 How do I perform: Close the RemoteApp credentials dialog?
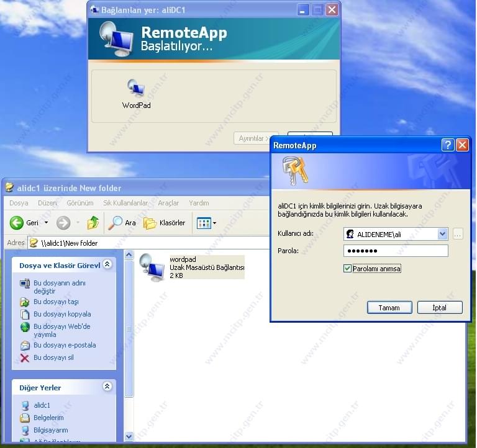pyautogui.click(x=462, y=145)
